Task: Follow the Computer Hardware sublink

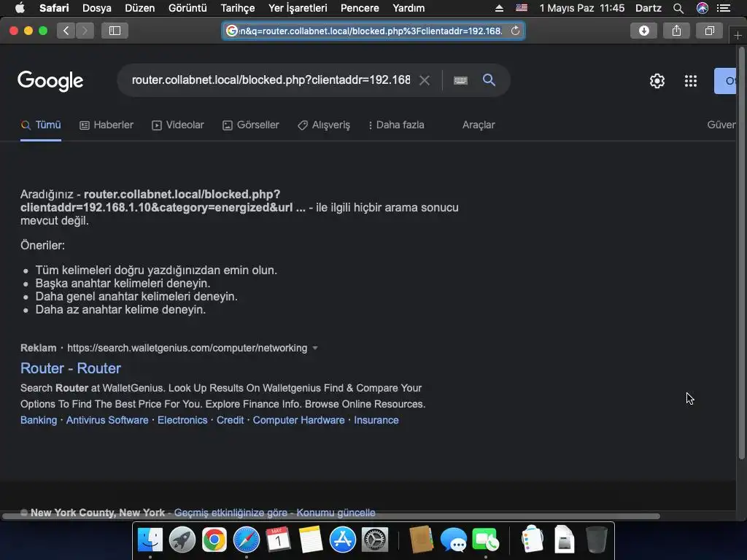Action: click(298, 420)
